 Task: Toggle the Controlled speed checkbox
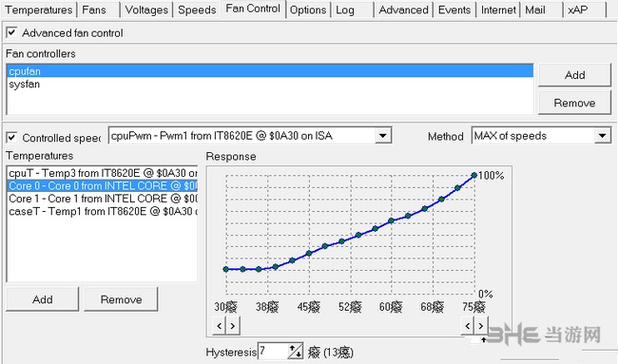point(11,138)
